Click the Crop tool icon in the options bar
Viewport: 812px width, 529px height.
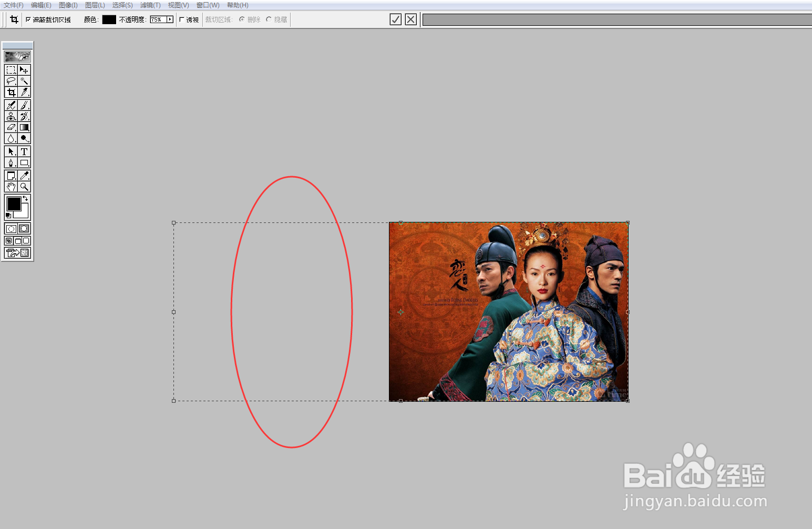pyautogui.click(x=14, y=19)
